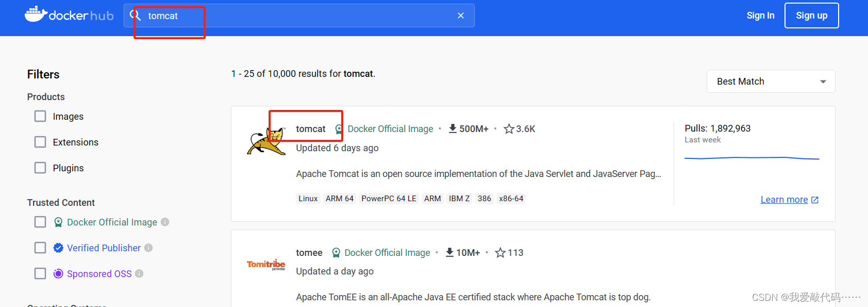868x307 pixels.
Task: Focus the search field containing tomcat
Action: tap(299, 15)
